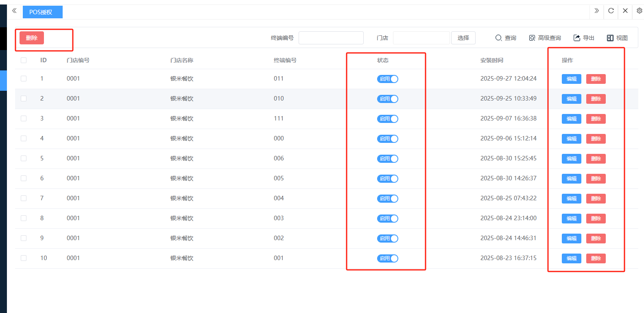
Task: Delete the row with terminal 001
Action: coord(596,258)
